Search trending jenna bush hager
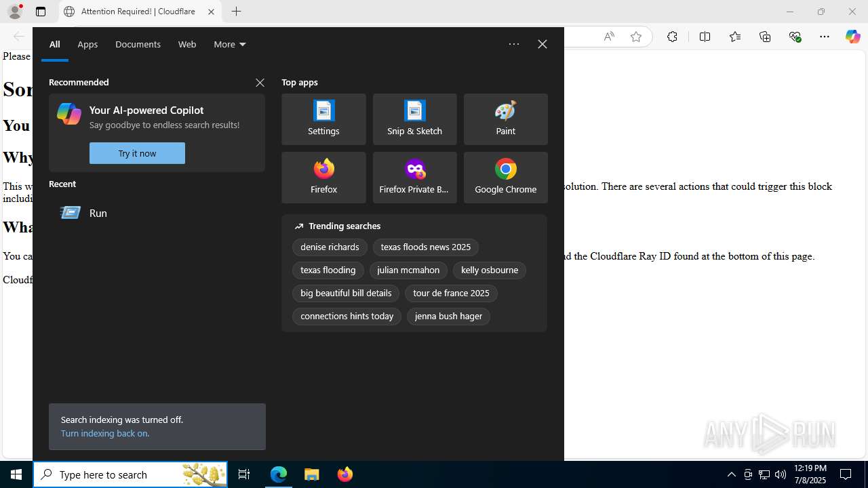Screen dimensions: 868x488 coord(448,317)
